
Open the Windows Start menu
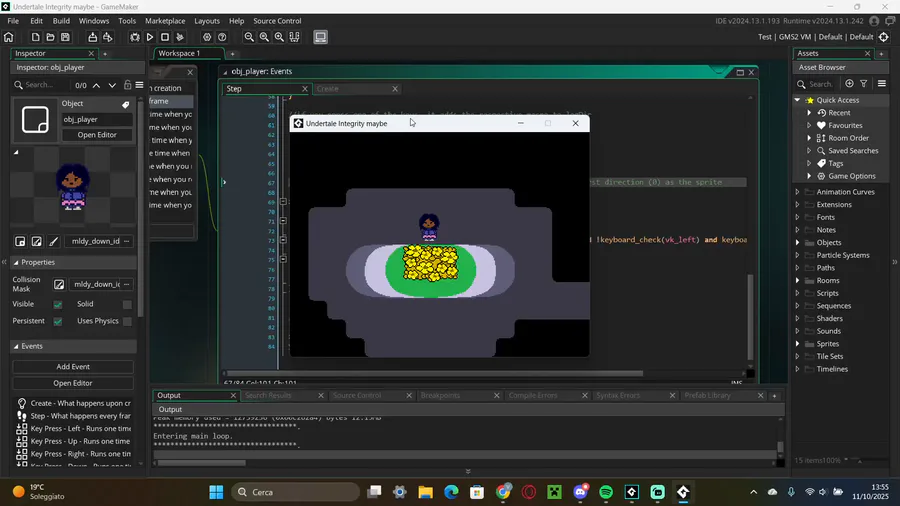click(216, 492)
